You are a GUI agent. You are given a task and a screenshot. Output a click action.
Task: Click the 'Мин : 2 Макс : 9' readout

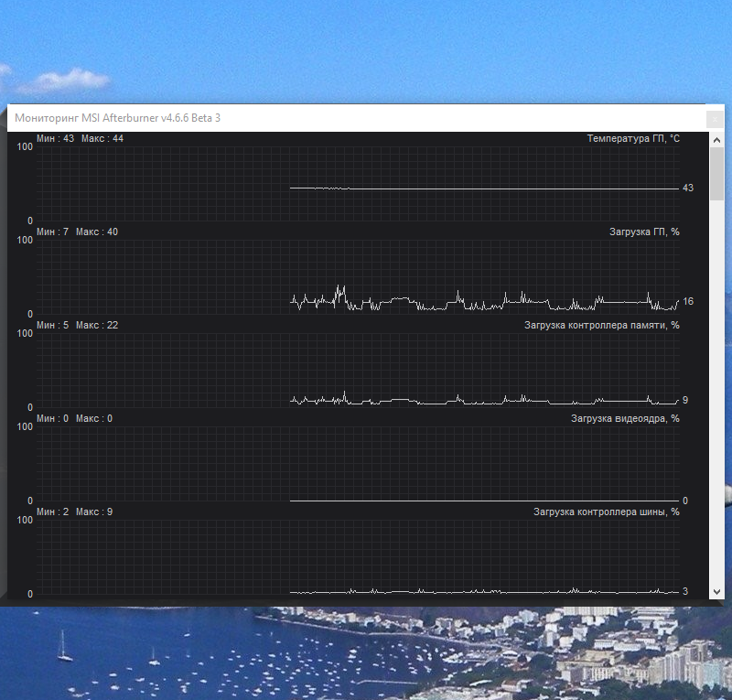pyautogui.click(x=74, y=512)
